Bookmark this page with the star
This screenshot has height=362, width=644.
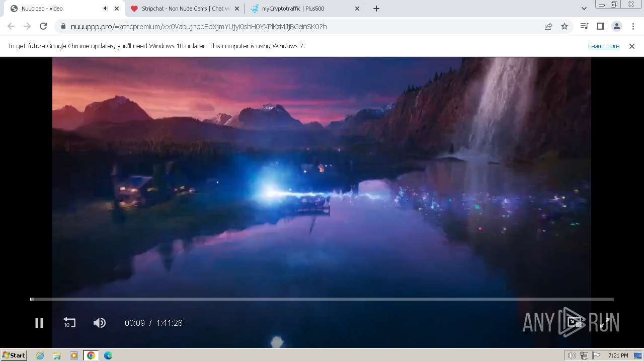click(x=565, y=26)
